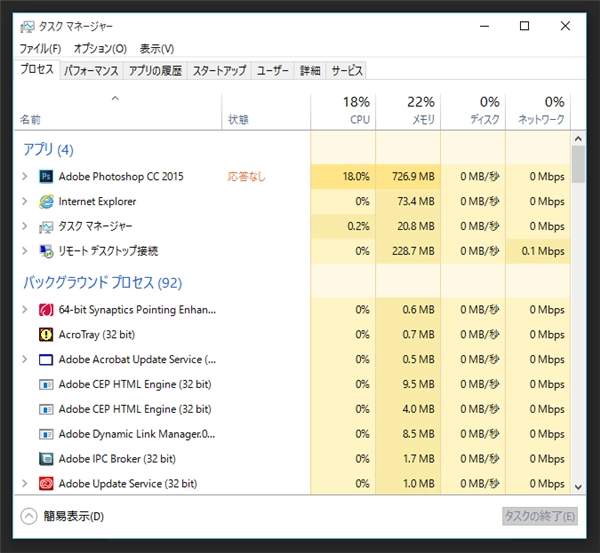Screen dimensions: 600x553
Task: Click the 0.2% CPU cell
Action: click(x=343, y=226)
